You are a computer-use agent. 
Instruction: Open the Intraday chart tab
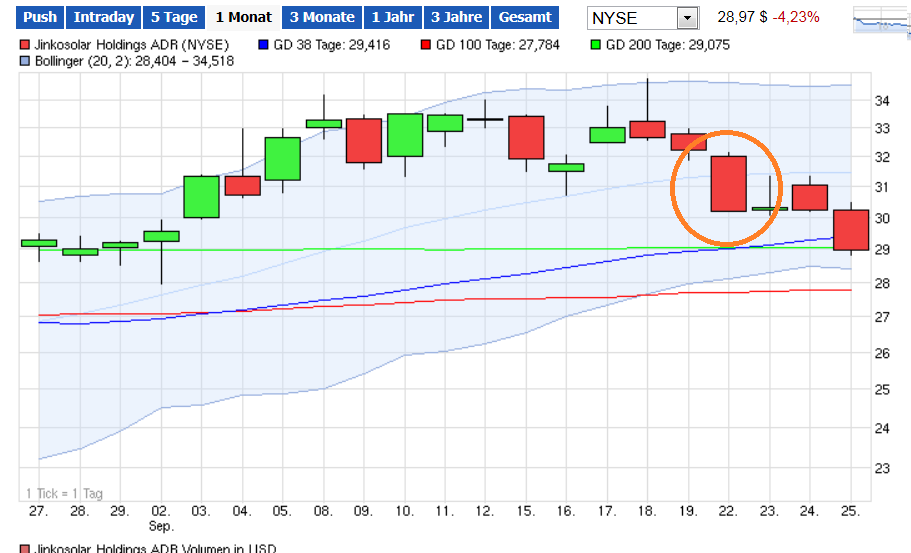click(104, 17)
